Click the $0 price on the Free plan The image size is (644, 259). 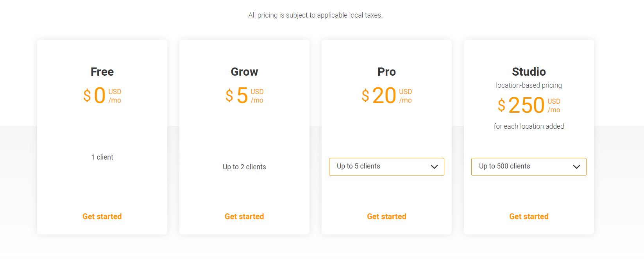[100, 96]
